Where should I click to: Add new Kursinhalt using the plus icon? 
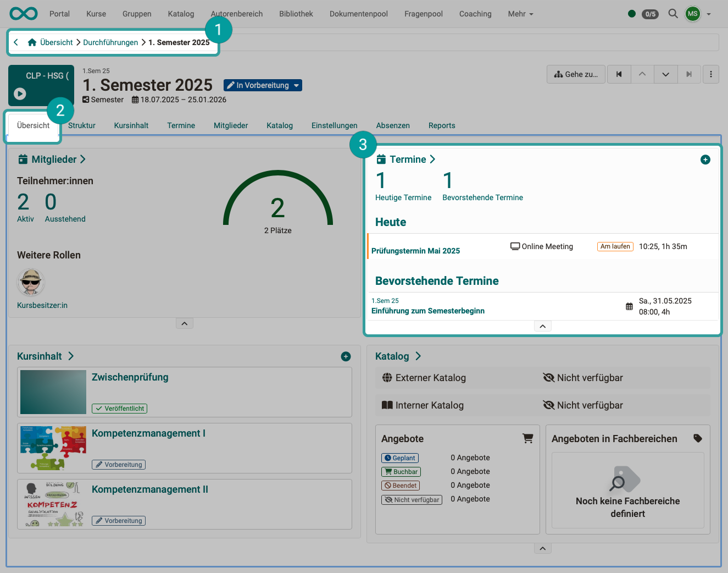pos(346,356)
